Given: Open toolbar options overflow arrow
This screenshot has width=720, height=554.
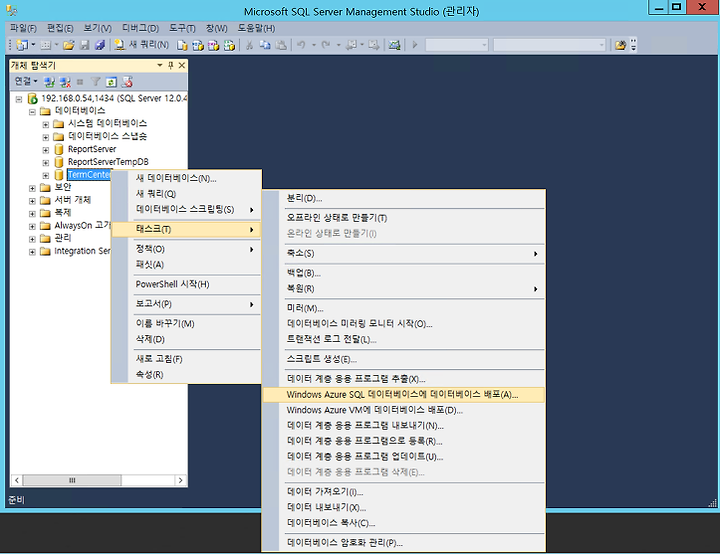Looking at the screenshot, I should click(x=634, y=45).
